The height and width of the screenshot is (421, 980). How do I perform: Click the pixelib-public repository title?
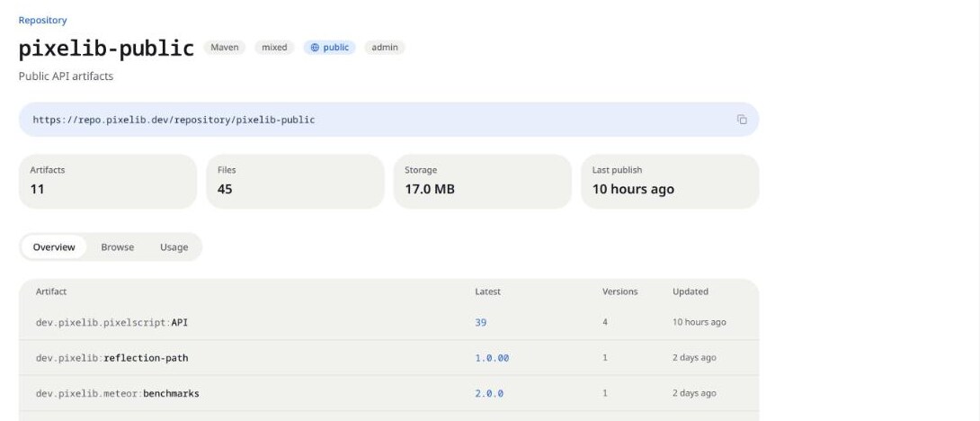(106, 49)
